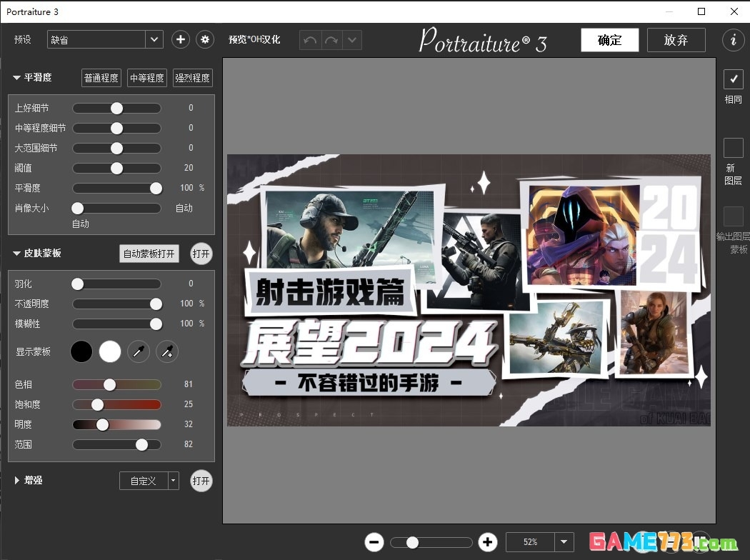This screenshot has height=560, width=750.
Task: Enable the 新图层 checkbox
Action: tap(733, 148)
